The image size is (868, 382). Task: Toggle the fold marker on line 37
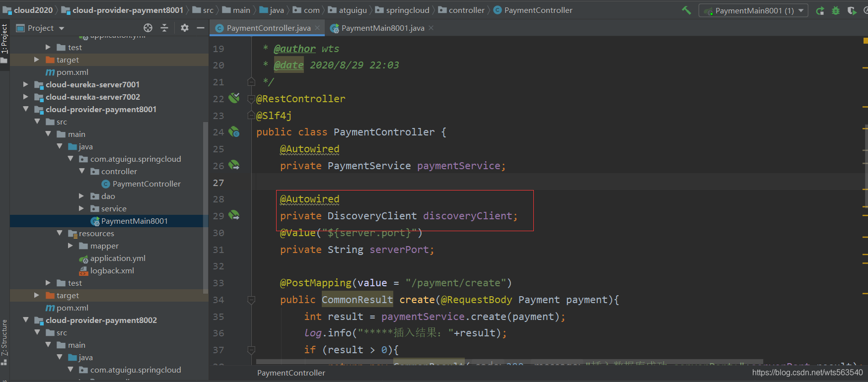(x=251, y=350)
